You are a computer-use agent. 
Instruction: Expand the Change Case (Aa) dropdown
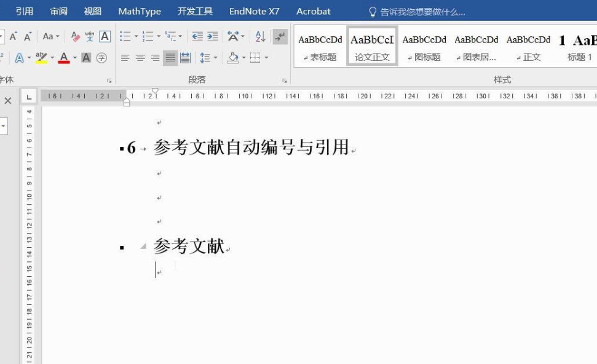point(50,37)
